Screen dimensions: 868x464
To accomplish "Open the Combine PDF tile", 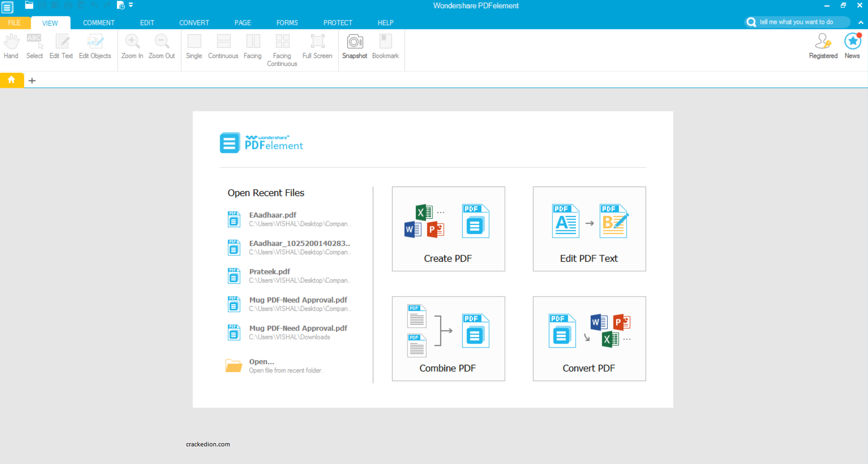I will [x=448, y=339].
